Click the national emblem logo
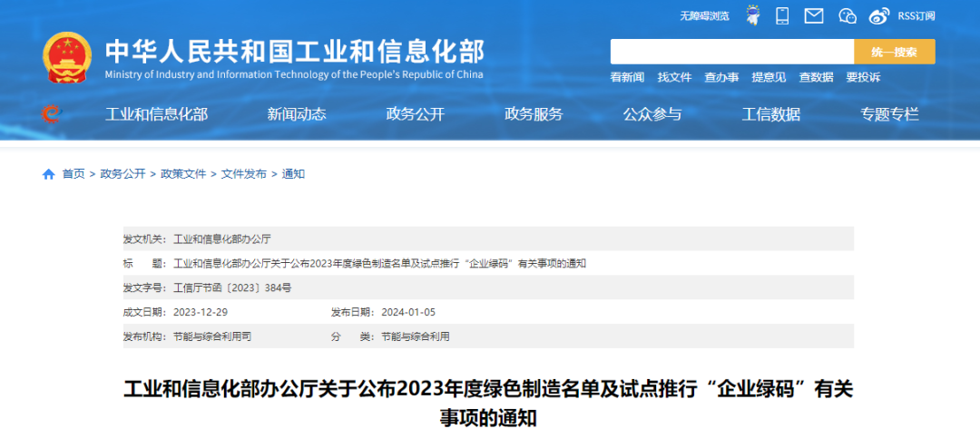This screenshot has height=448, width=980. (67, 57)
